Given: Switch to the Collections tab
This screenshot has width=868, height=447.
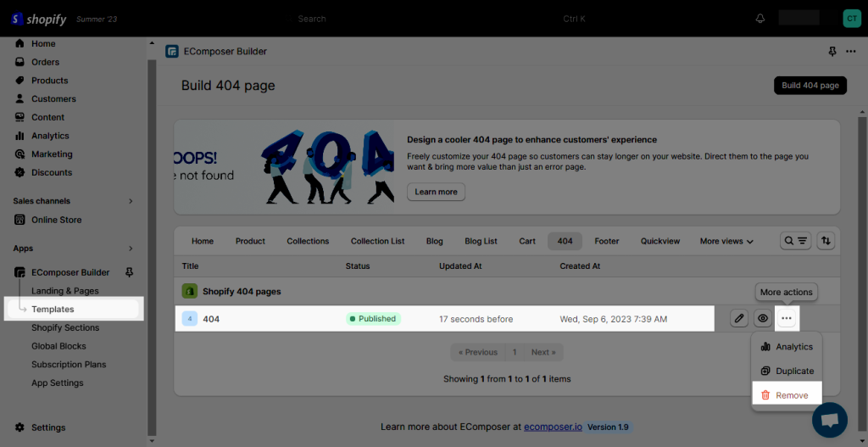Looking at the screenshot, I should point(308,241).
